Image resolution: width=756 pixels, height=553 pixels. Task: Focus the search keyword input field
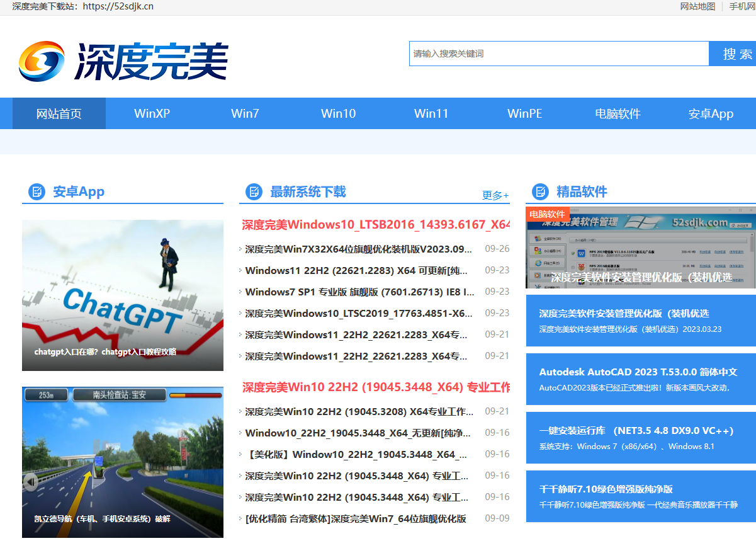pyautogui.click(x=559, y=54)
